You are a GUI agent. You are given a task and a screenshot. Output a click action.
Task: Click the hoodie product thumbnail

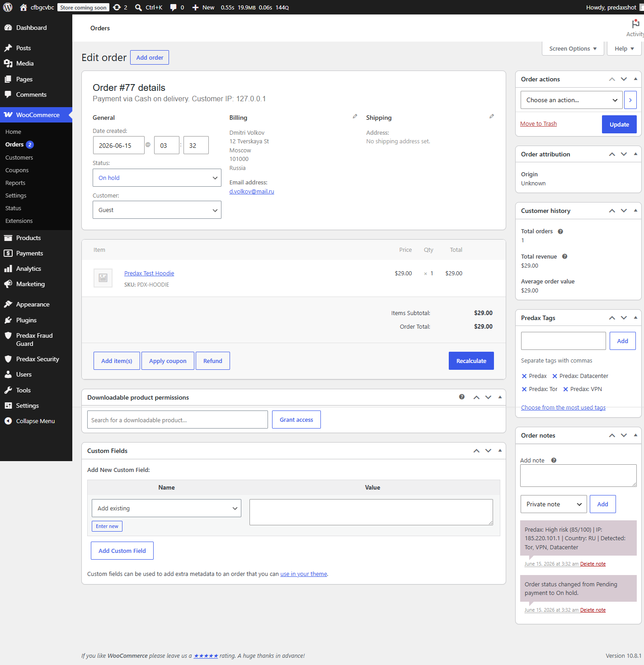[x=103, y=278]
